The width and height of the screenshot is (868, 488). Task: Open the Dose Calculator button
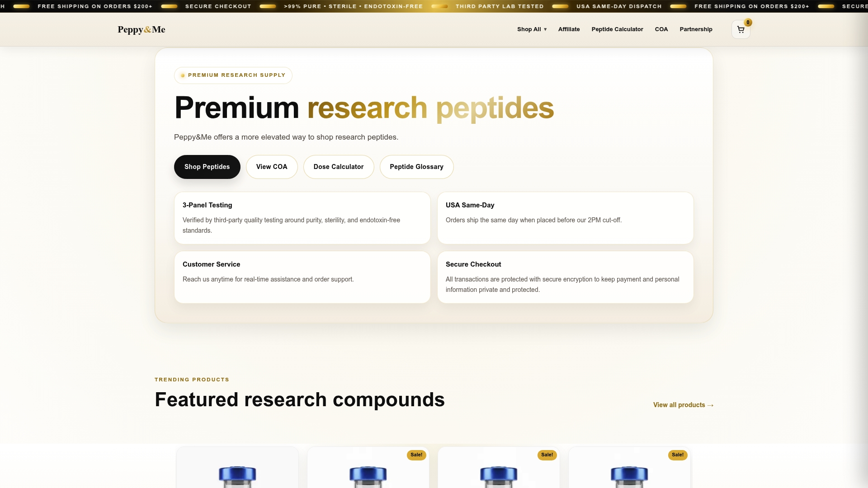(339, 167)
